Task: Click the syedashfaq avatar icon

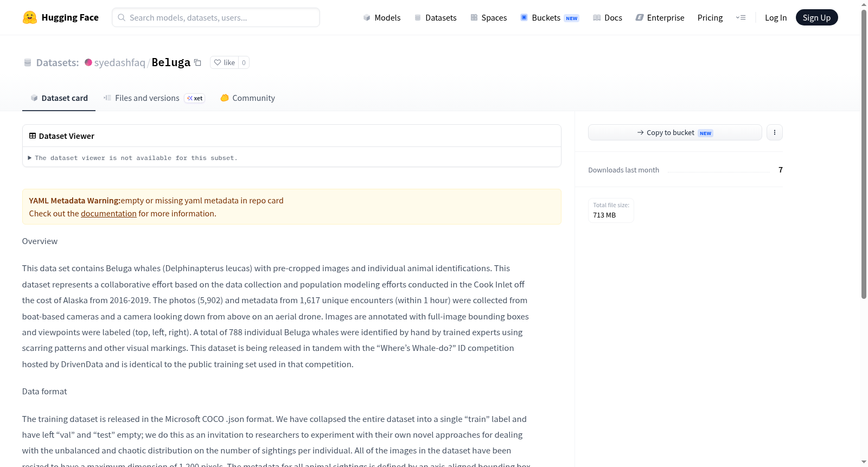Action: click(88, 62)
